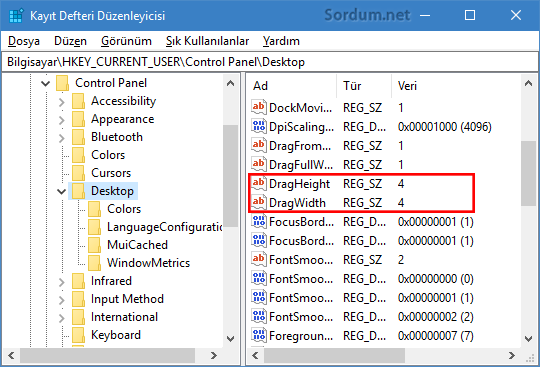Image resolution: width=540 pixels, height=367 pixels.
Task: Click the registry path address bar
Action: 270,62
